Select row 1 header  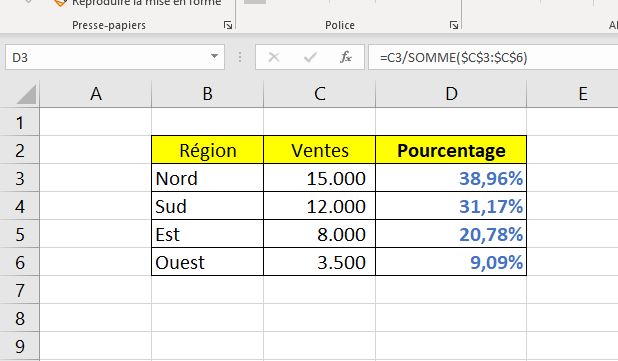coord(20,122)
